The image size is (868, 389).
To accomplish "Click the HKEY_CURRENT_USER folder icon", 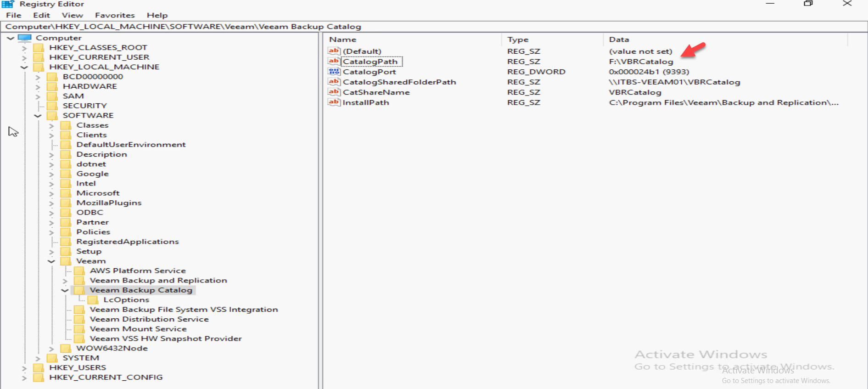I will point(39,57).
